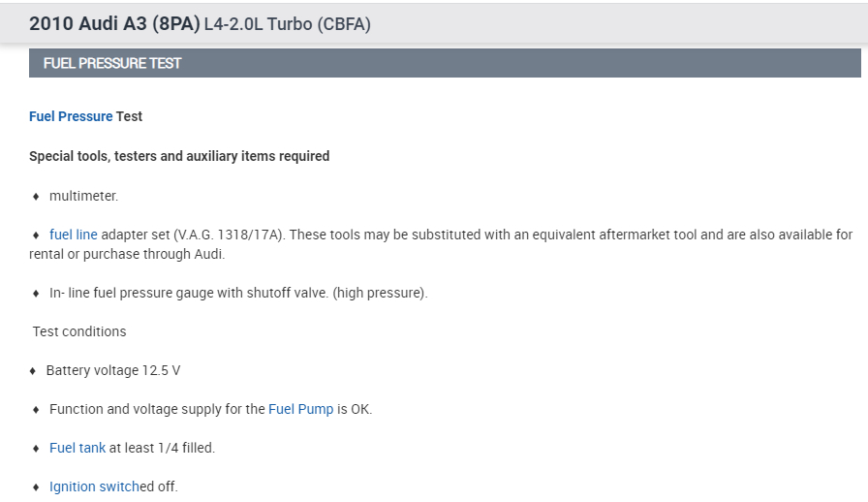The width and height of the screenshot is (868, 502).
Task: Click the diamond bullet beside "fuel line" adapter set
Action: (x=36, y=235)
